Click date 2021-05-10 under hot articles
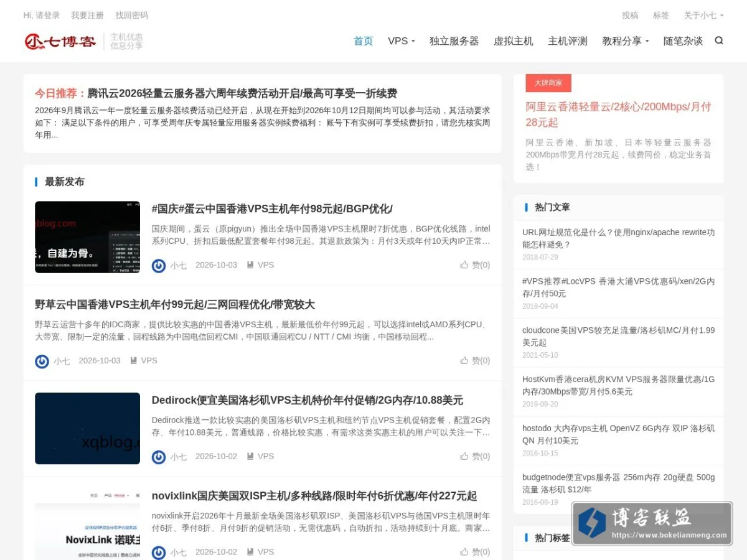This screenshot has height=560, width=747. (540, 355)
